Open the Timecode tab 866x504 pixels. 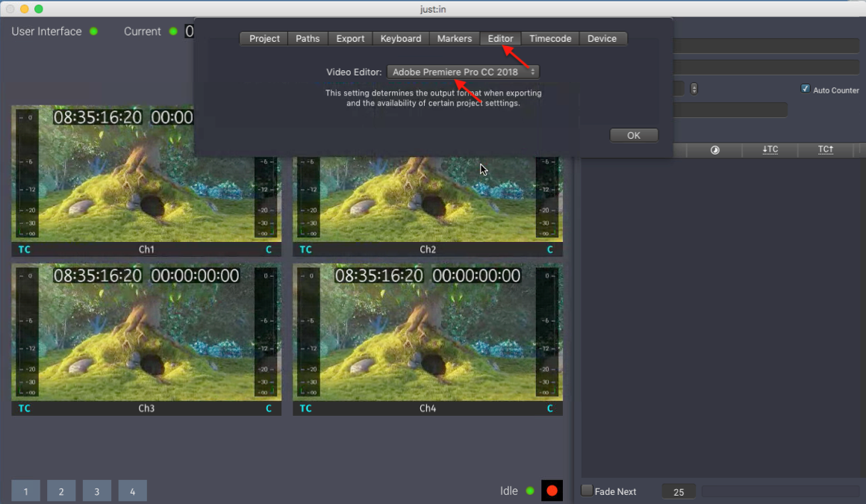[550, 39]
